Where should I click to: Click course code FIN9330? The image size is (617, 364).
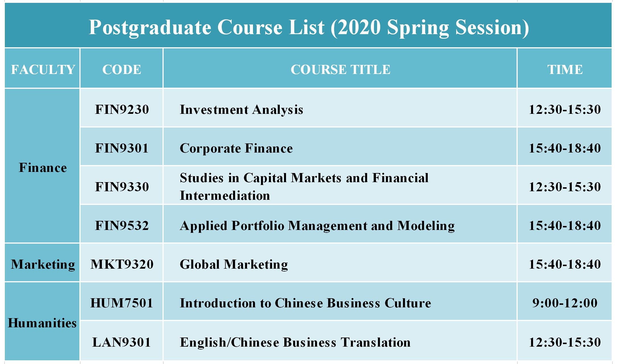pyautogui.click(x=122, y=187)
